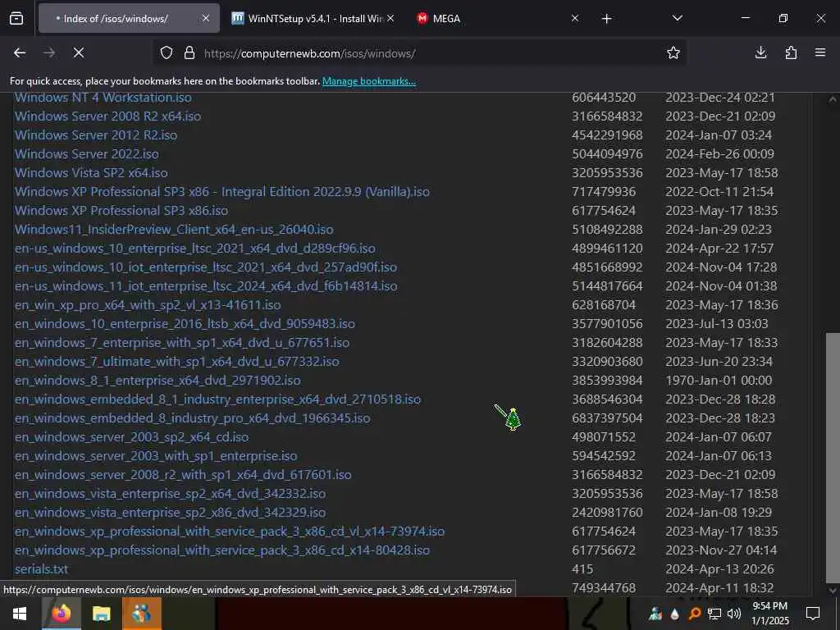Open XP professional SP3 vl_x14-73974 iso link
Image resolution: width=840 pixels, height=630 pixels.
tap(230, 532)
